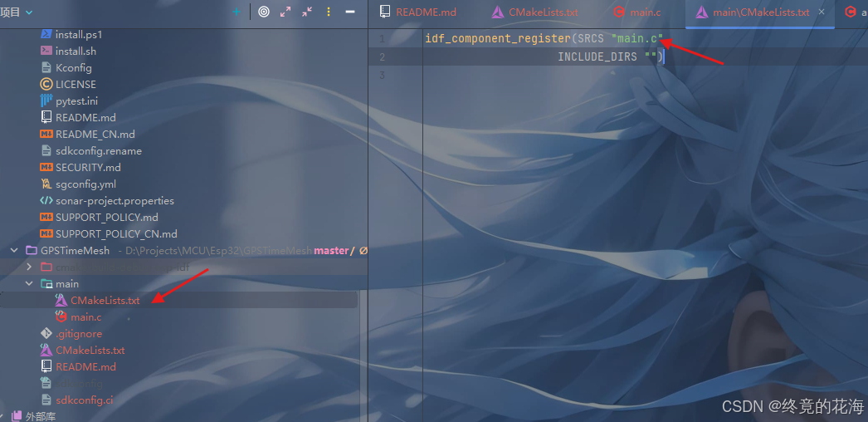Click the sgconfig.yml YAML icon
This screenshot has height=422, width=868.
[46, 184]
